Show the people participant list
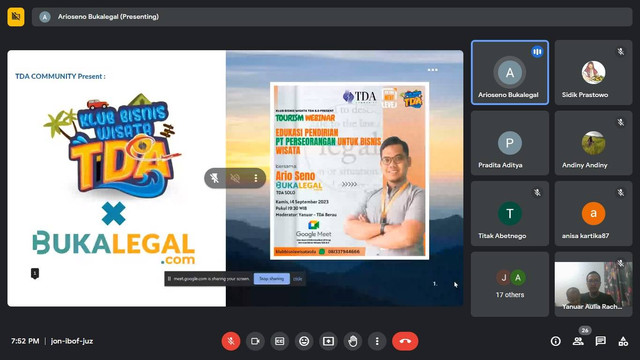Screen dimensions: 640x360 pos(578,341)
